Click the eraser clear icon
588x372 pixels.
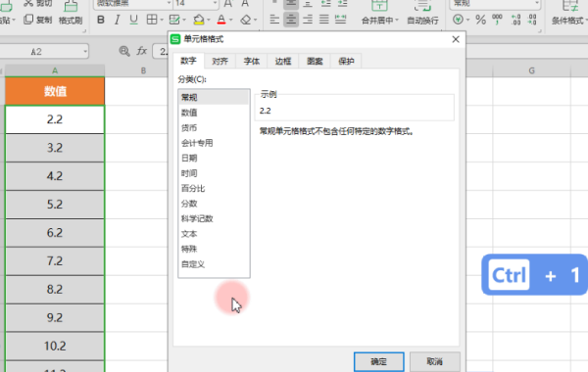(x=246, y=20)
